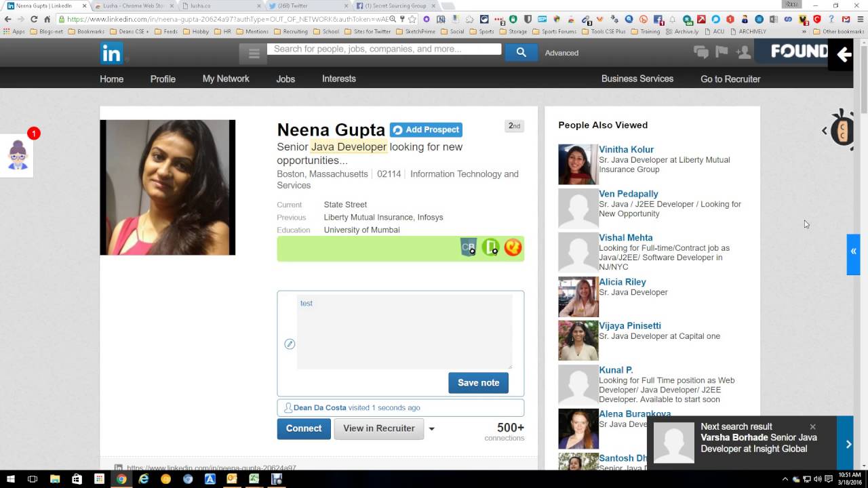Click the green D icon in green bar
Image resolution: width=868 pixels, height=488 pixels.
(x=490, y=248)
